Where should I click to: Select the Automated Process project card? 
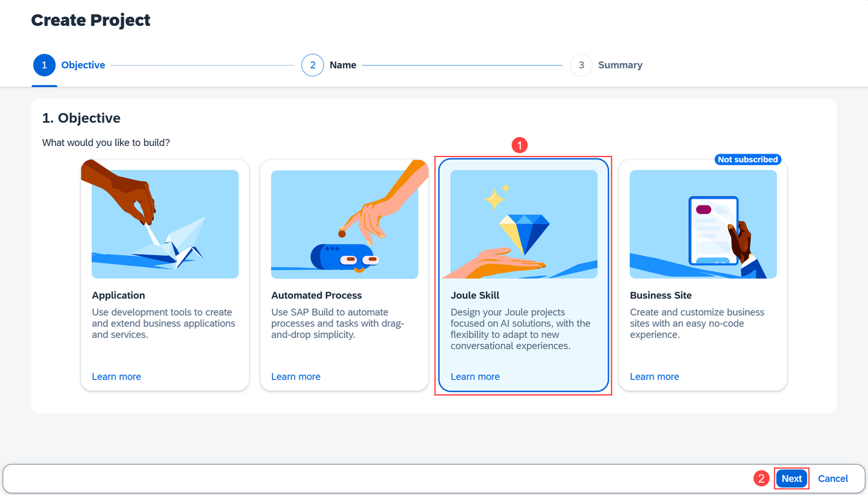pos(344,275)
